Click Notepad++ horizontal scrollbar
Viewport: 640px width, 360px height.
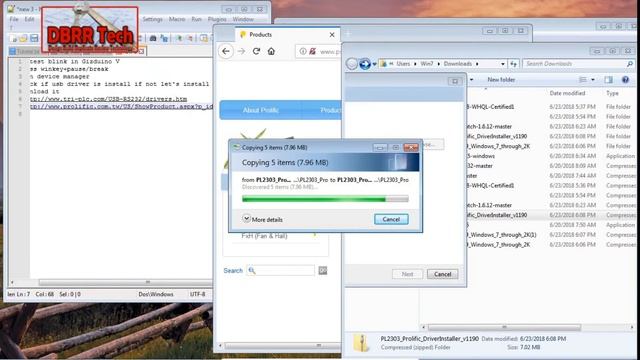tap(126, 282)
